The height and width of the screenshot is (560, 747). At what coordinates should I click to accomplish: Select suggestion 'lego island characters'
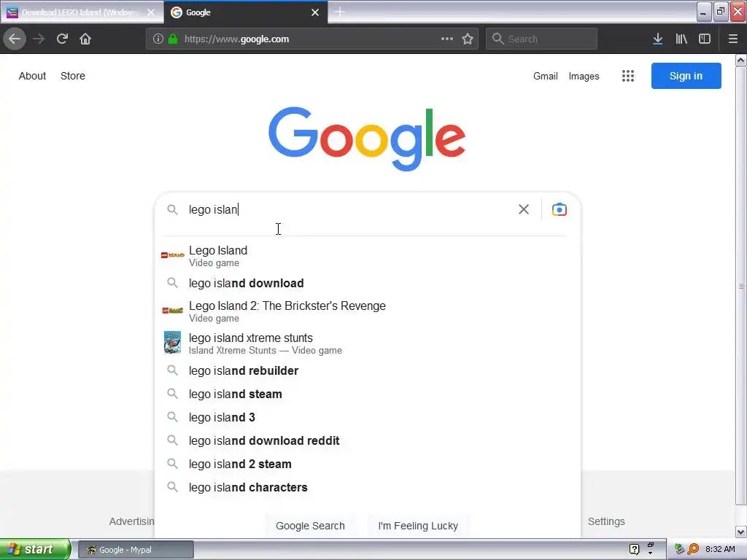coord(368,487)
